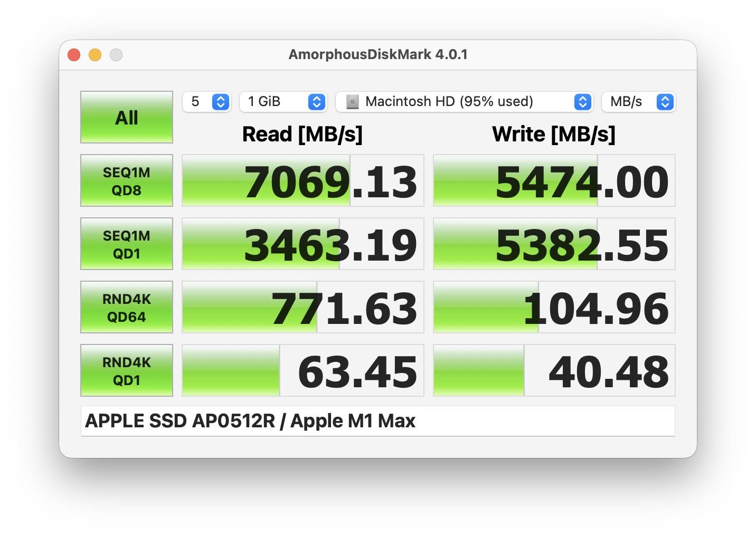Screen dimensions: 756x536
Task: Click the SEQ1M QD8 write result showing 5474.00
Action: coord(554,180)
